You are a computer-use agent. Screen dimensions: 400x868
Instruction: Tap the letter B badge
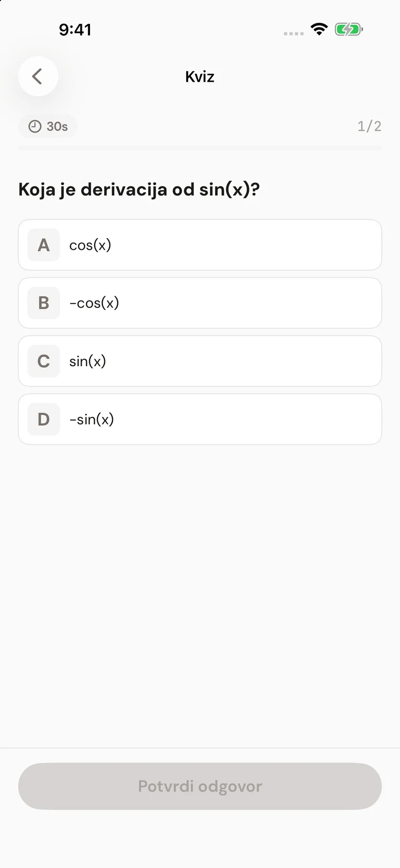pos(44,303)
